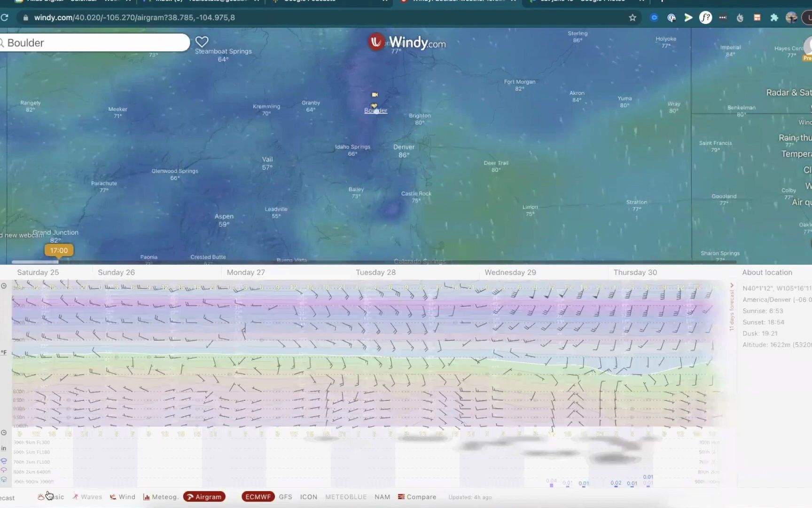The image size is (812, 508).
Task: Select the ICON forecast model
Action: click(x=309, y=497)
